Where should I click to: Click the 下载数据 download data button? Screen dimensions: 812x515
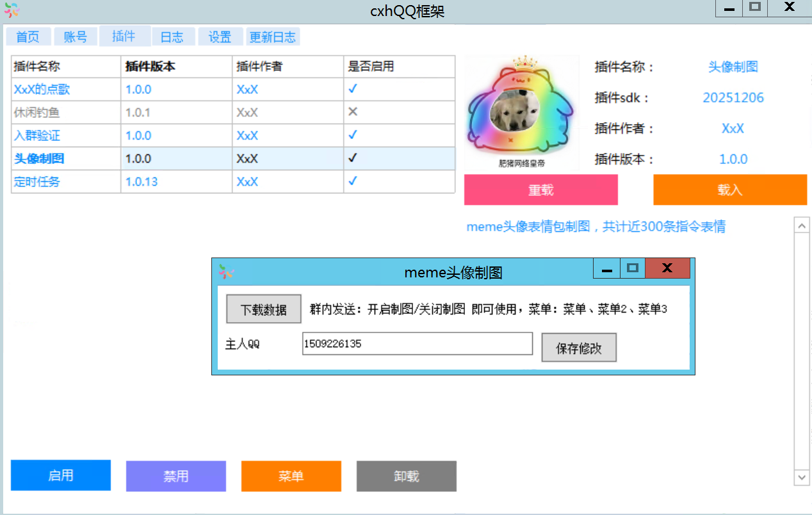click(x=263, y=309)
